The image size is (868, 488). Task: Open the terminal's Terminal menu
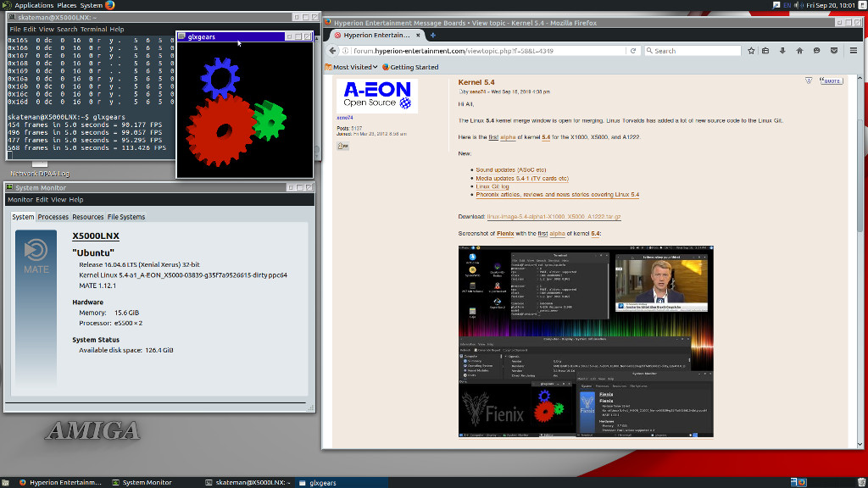pyautogui.click(x=93, y=30)
